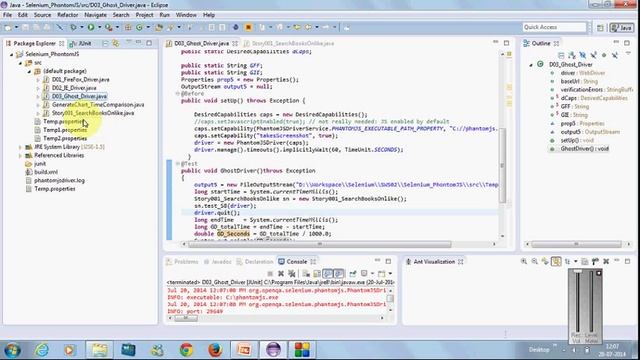The image size is (640, 360).
Task: Toggle the highlighted Ant Visualization toolbar button
Action: 556,261
